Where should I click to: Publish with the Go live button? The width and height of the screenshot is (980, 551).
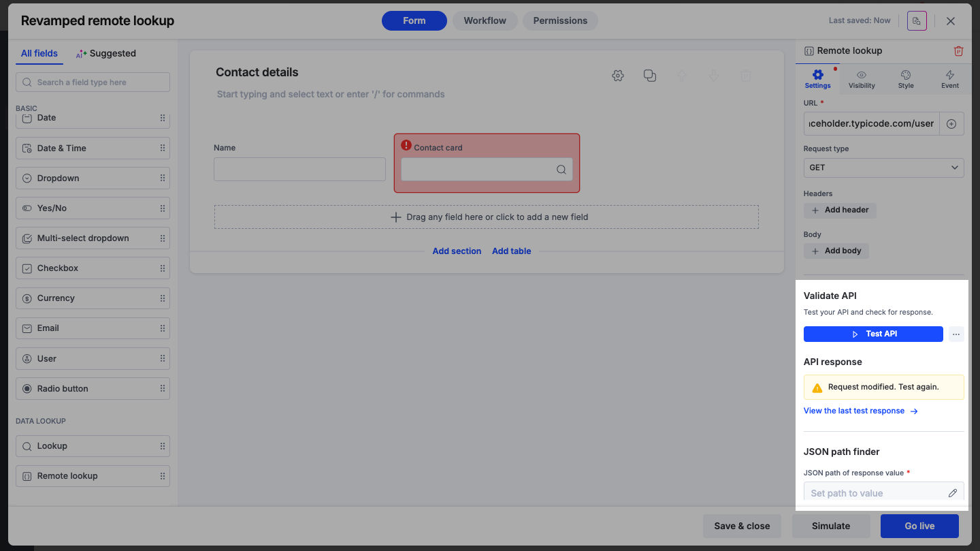[919, 526]
